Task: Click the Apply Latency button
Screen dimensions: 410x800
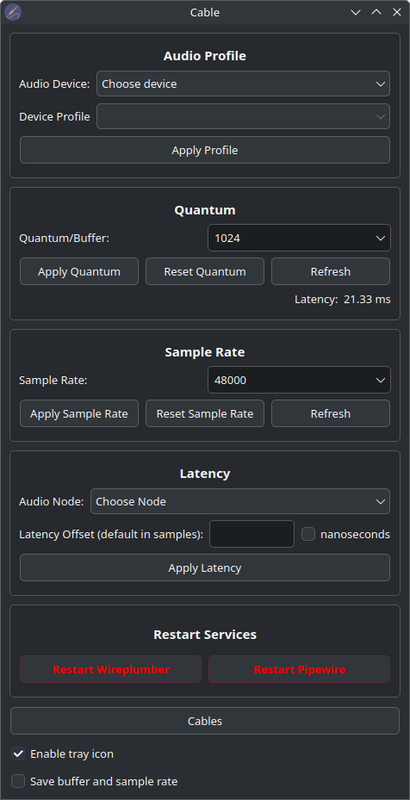Action: [205, 568]
